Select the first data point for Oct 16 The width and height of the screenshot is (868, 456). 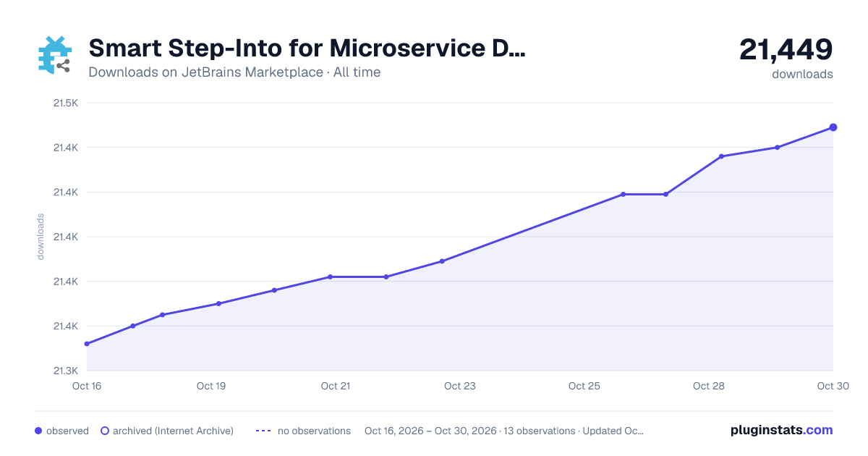click(x=87, y=344)
